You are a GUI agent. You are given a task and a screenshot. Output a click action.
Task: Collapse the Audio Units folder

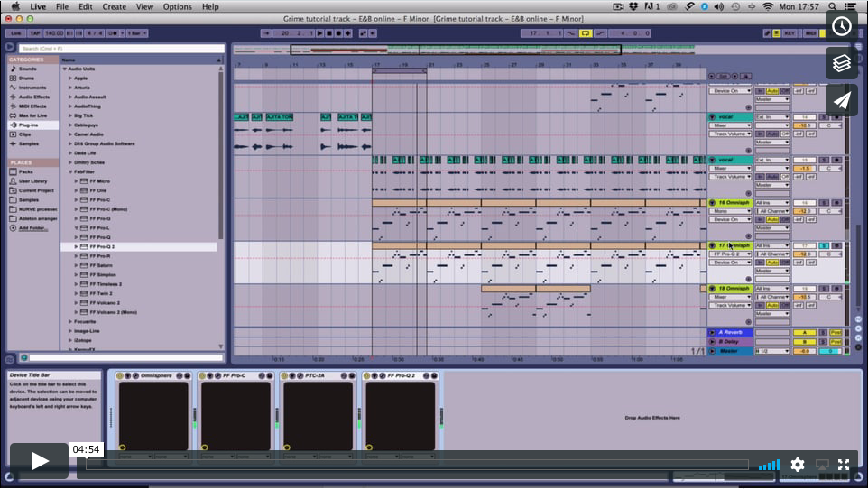click(65, 69)
